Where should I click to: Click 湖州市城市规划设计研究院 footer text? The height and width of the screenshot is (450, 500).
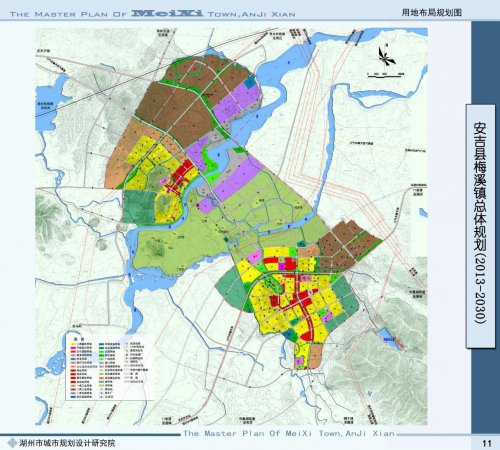click(67, 443)
